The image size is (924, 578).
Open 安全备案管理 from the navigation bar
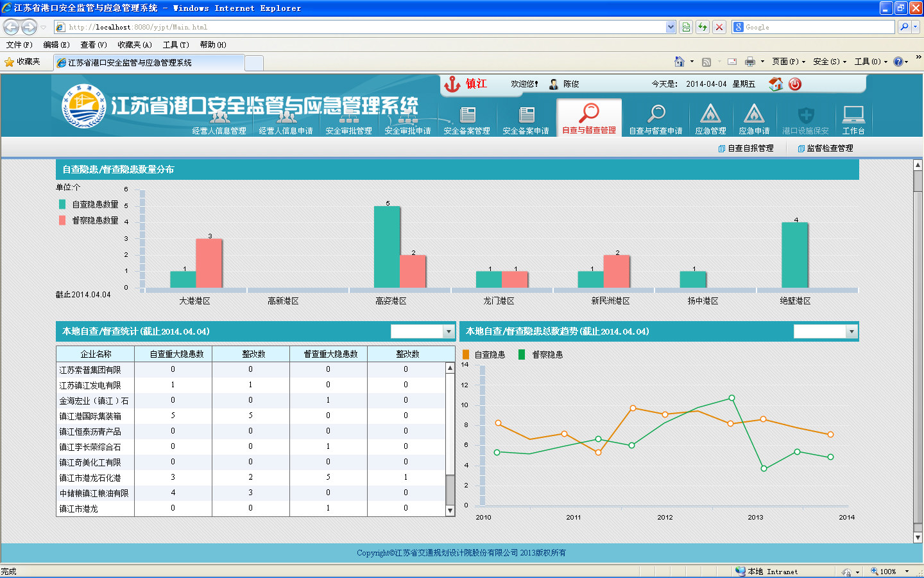pyautogui.click(x=467, y=119)
